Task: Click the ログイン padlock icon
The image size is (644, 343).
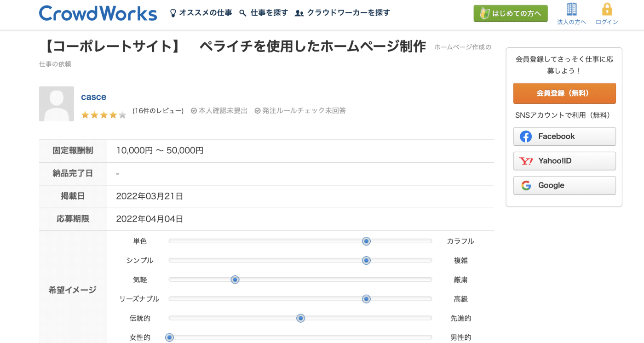Action: (x=607, y=9)
